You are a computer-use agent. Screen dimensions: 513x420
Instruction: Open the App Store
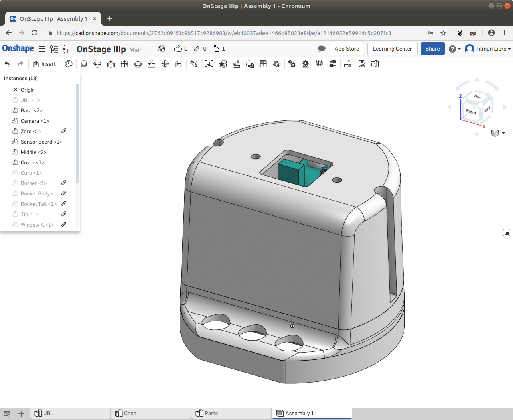point(347,49)
